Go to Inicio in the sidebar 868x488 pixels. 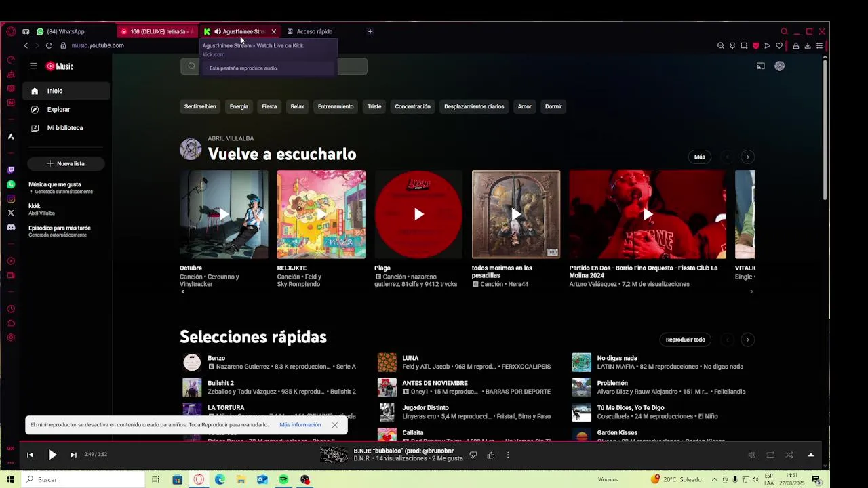coord(66,91)
